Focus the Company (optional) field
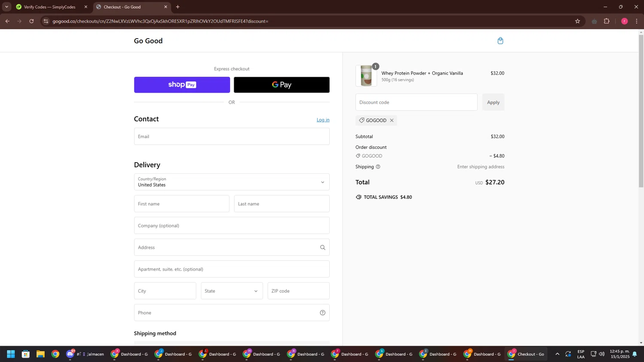 coord(232,226)
